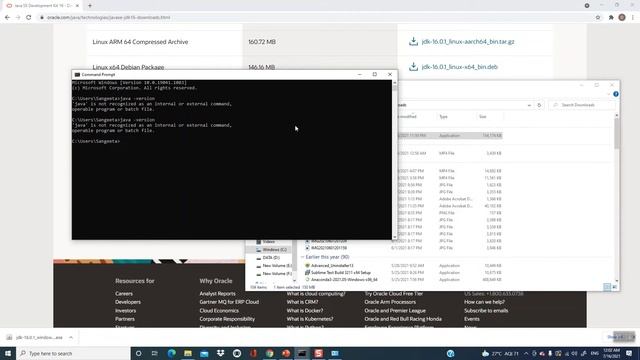Close the Java SE Development Kit tab

78,6
